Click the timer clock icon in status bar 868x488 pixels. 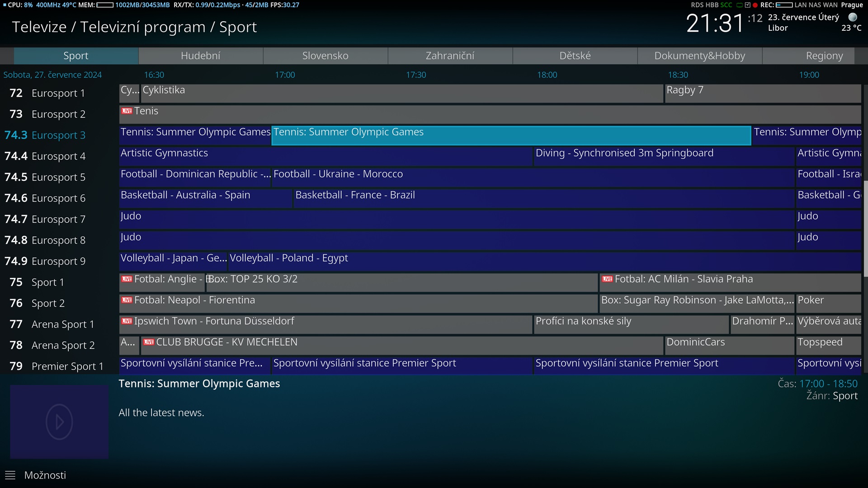747,5
